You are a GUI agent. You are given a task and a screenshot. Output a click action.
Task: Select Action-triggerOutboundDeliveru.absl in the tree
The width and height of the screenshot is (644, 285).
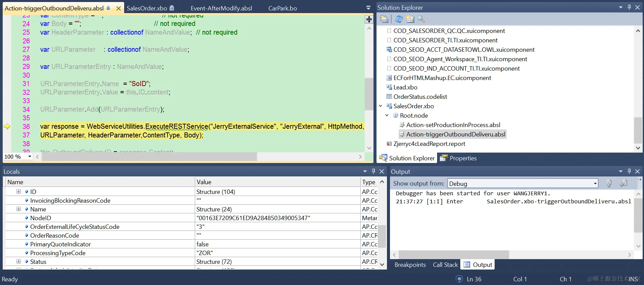click(456, 134)
